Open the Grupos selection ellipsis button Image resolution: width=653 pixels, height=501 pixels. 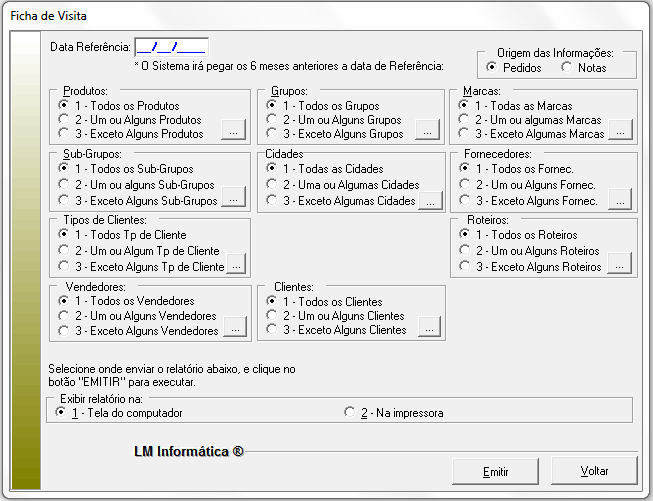(427, 131)
